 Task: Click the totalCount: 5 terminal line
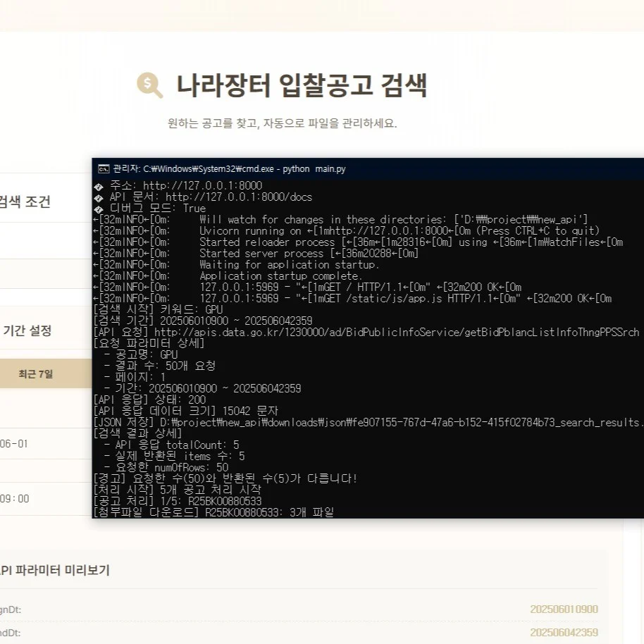tap(172, 445)
